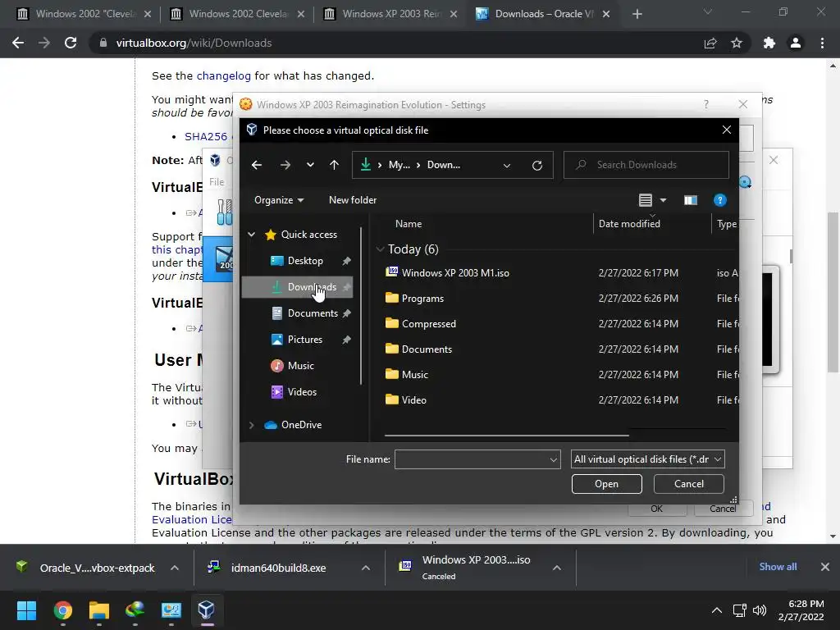
Task: Open the file type filter dropdown
Action: 648,459
